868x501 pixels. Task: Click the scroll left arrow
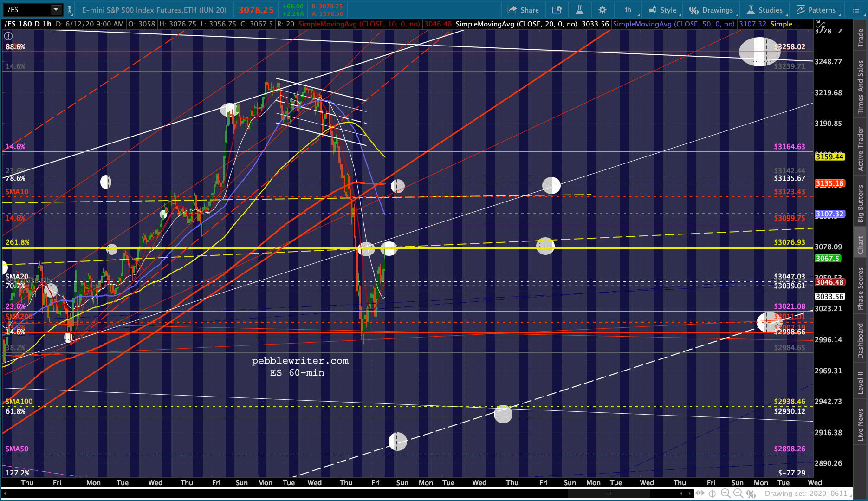coord(680,494)
